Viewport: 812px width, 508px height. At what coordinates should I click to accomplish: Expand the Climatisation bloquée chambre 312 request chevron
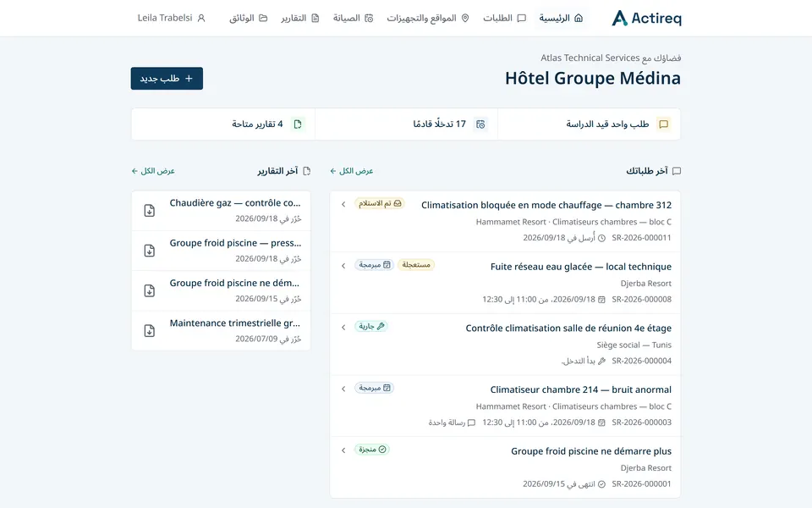pos(343,204)
